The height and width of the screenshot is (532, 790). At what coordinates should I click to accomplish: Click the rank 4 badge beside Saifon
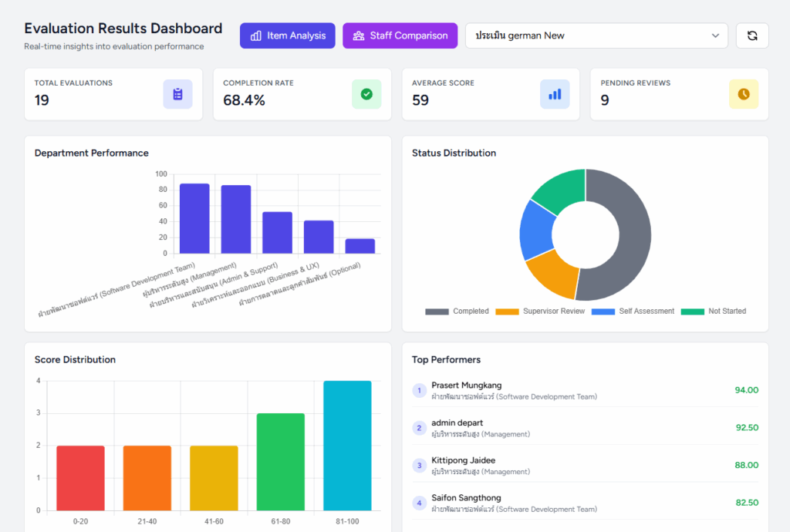pos(420,503)
